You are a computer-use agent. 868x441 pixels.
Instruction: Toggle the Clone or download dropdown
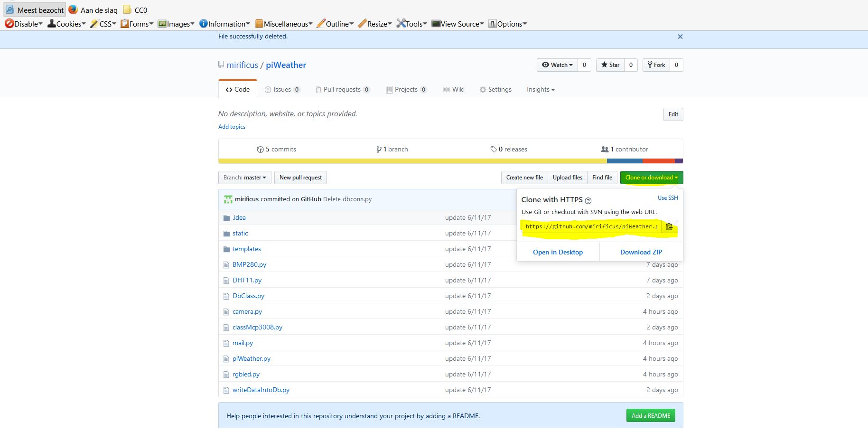pyautogui.click(x=652, y=178)
